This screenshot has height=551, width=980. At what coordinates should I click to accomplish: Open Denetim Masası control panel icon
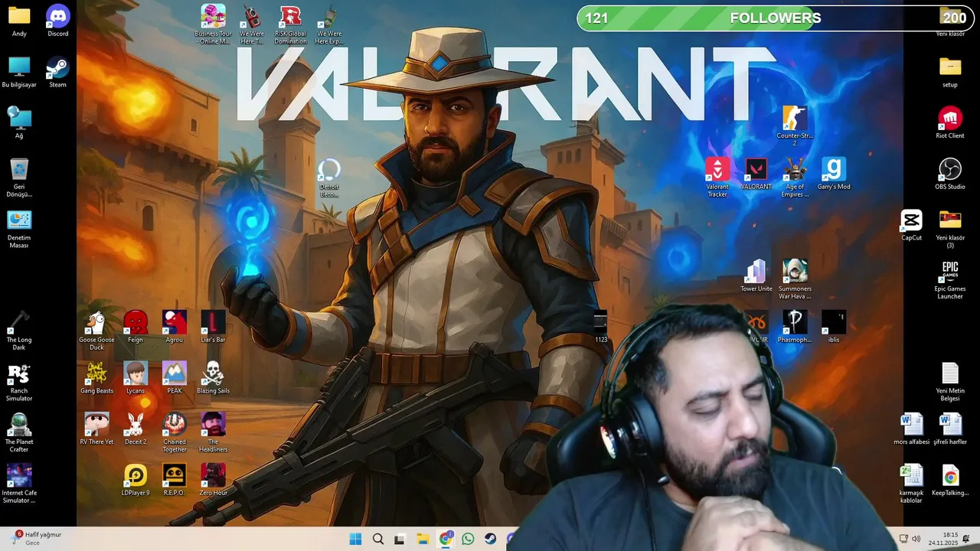click(x=19, y=229)
